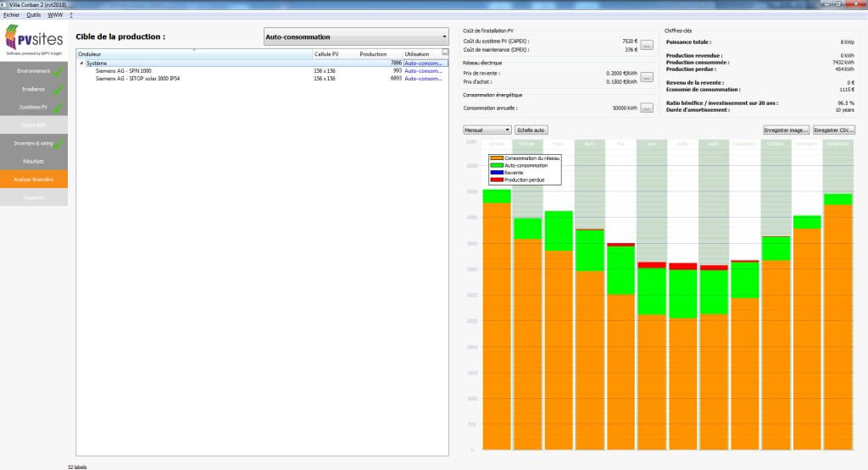This screenshot has height=470, width=868.
Task: Click the Enregistrer image button
Action: pyautogui.click(x=786, y=130)
